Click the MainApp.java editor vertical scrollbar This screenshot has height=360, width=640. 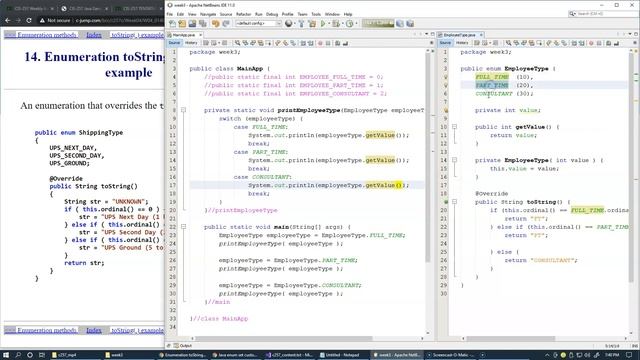tap(427, 159)
